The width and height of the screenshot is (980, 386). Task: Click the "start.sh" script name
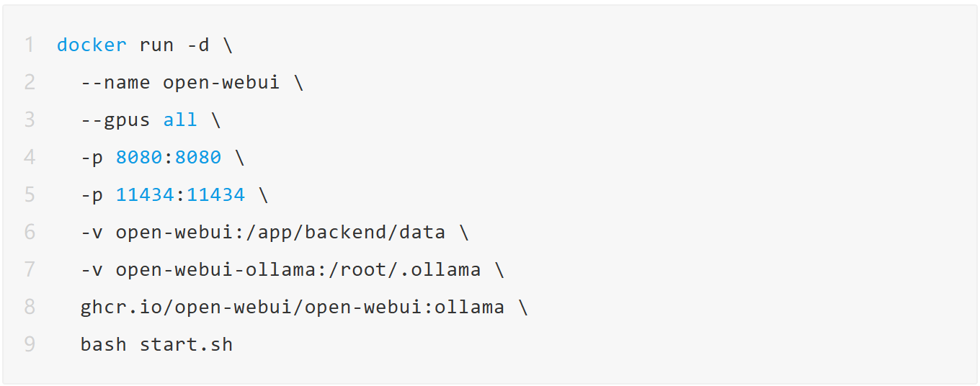click(x=186, y=344)
